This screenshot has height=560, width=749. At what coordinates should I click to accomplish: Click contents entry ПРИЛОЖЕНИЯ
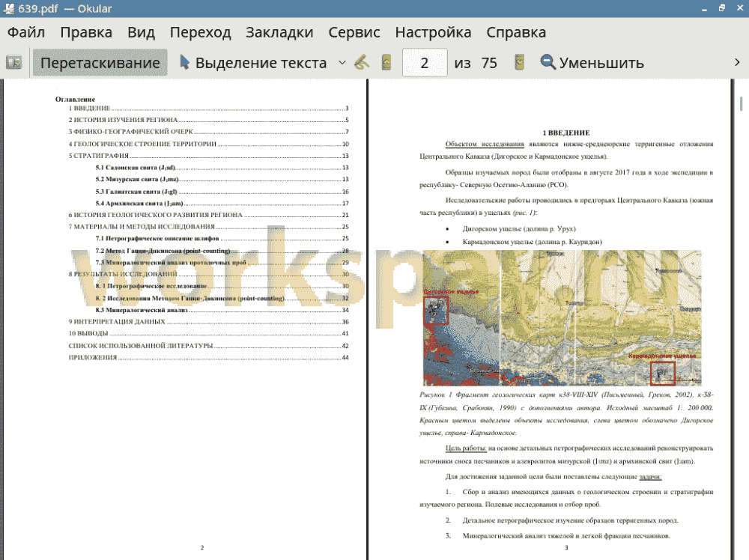tap(208, 358)
